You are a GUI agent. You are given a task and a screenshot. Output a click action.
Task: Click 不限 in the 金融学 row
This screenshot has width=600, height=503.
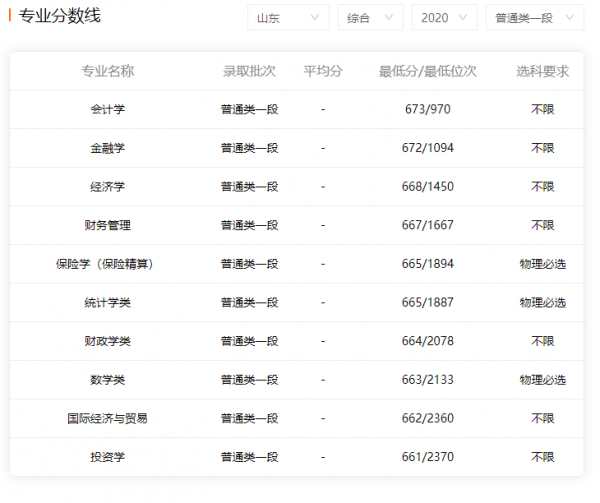click(542, 148)
